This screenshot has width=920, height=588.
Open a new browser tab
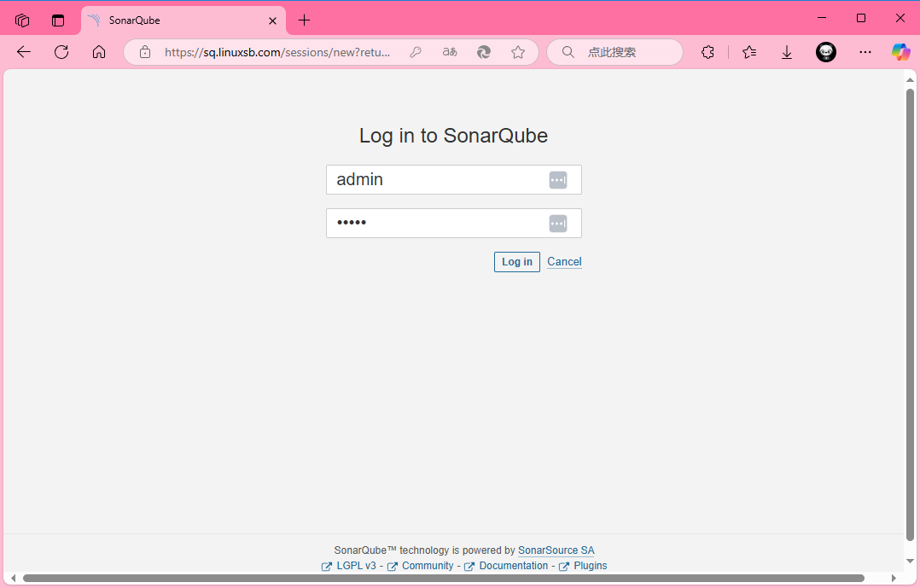304,20
